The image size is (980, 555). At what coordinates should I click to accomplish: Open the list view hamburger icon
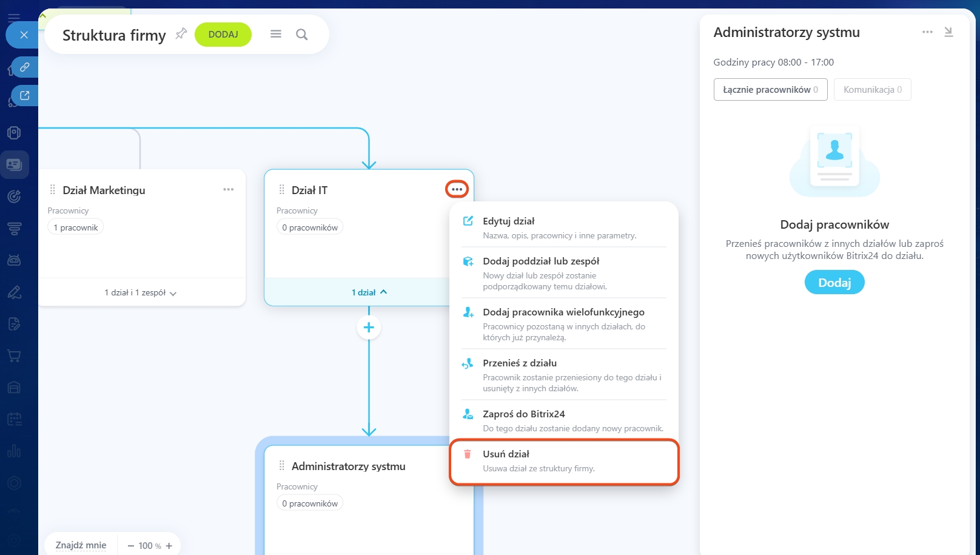[x=276, y=35]
